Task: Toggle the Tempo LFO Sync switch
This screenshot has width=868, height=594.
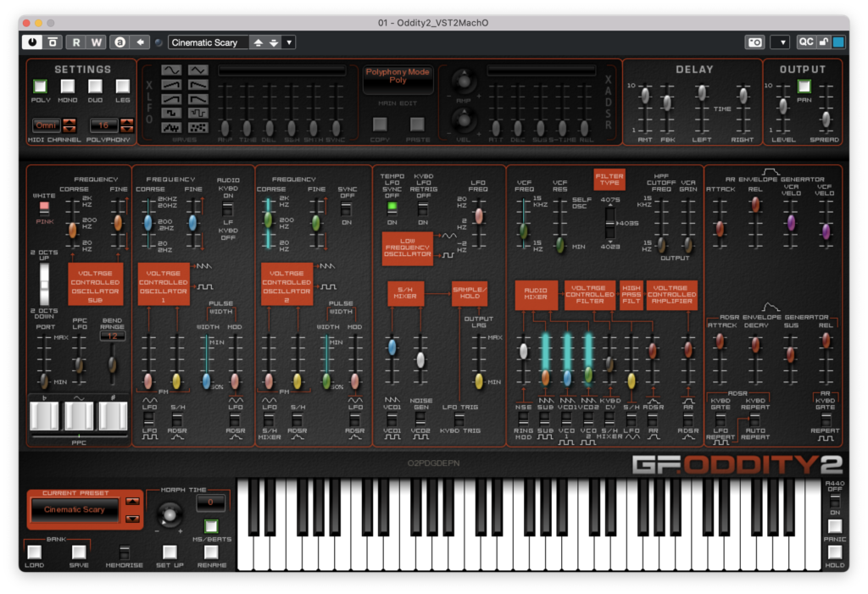Action: pyautogui.click(x=392, y=208)
